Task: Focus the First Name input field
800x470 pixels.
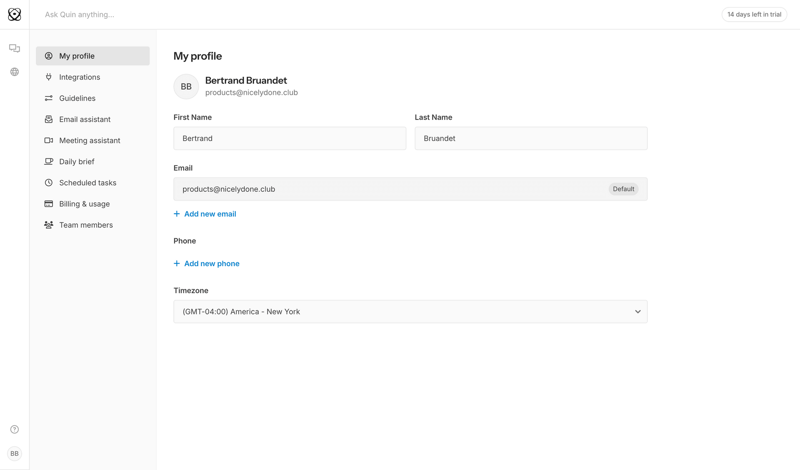Action: click(289, 139)
